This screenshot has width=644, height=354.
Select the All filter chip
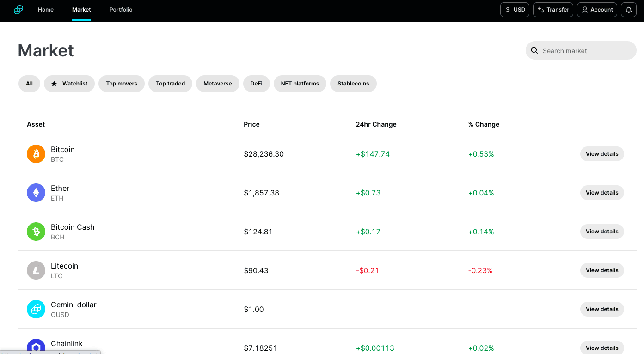click(29, 84)
